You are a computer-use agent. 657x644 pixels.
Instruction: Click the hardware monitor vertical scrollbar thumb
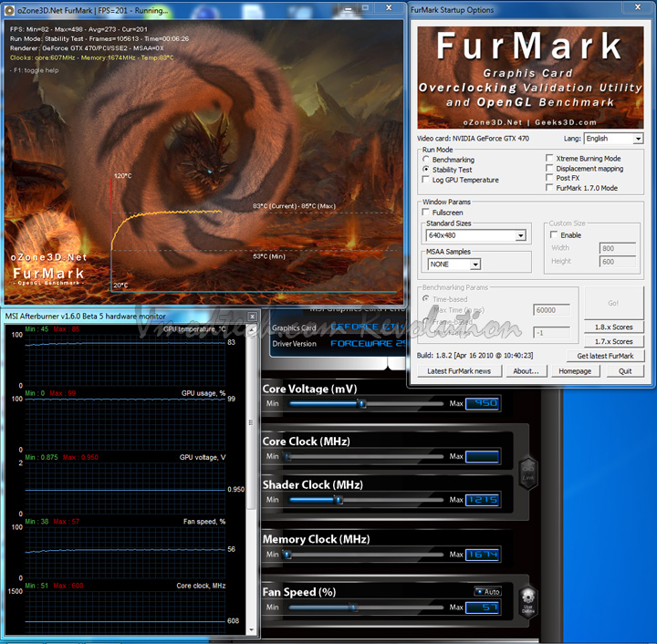coord(252,423)
